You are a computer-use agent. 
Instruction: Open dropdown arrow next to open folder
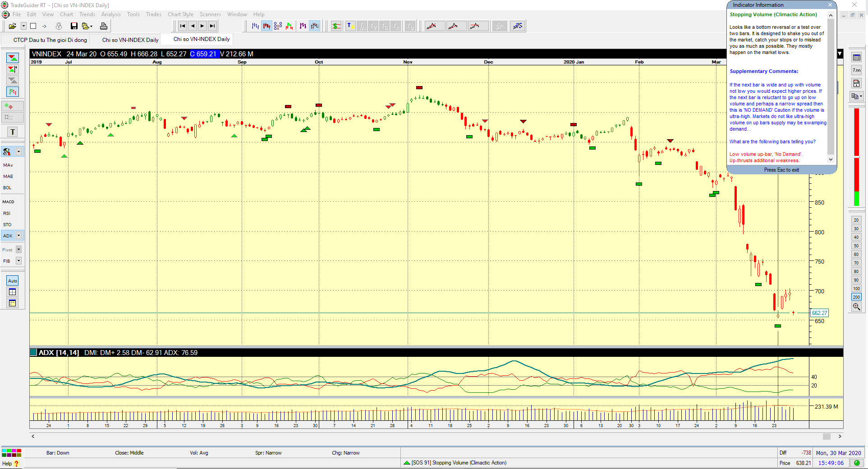(23, 26)
